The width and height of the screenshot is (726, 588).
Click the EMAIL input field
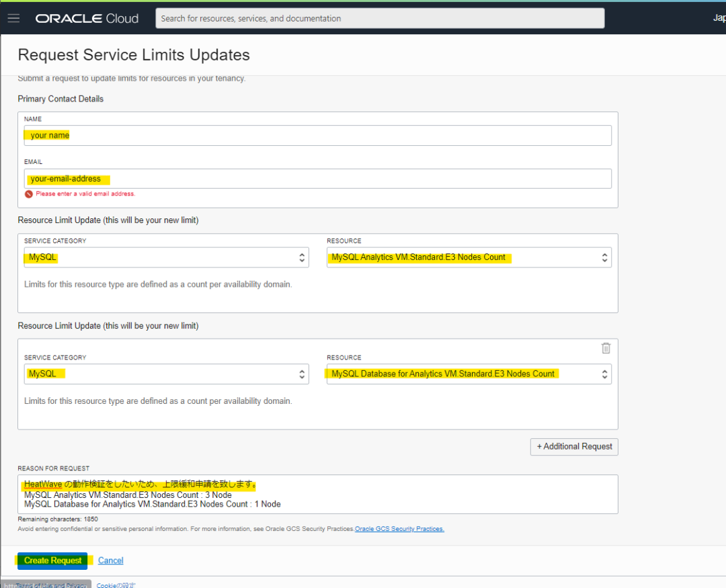click(x=317, y=179)
